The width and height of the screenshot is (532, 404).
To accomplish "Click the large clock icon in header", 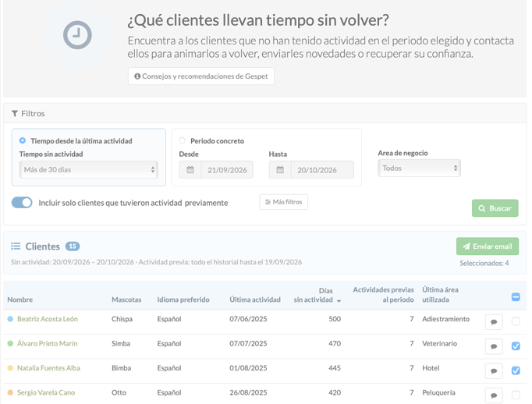I will pos(77,35).
